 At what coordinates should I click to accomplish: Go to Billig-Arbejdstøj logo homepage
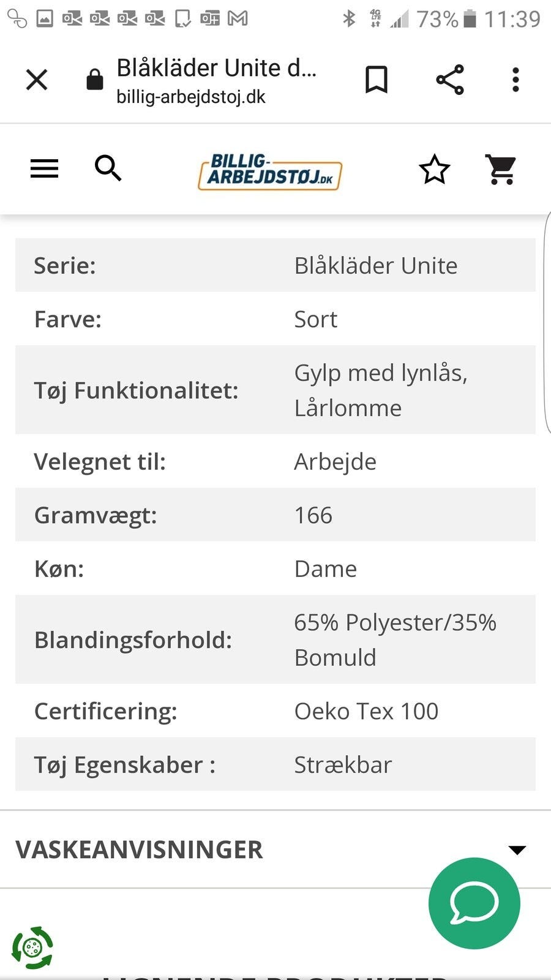[269, 171]
